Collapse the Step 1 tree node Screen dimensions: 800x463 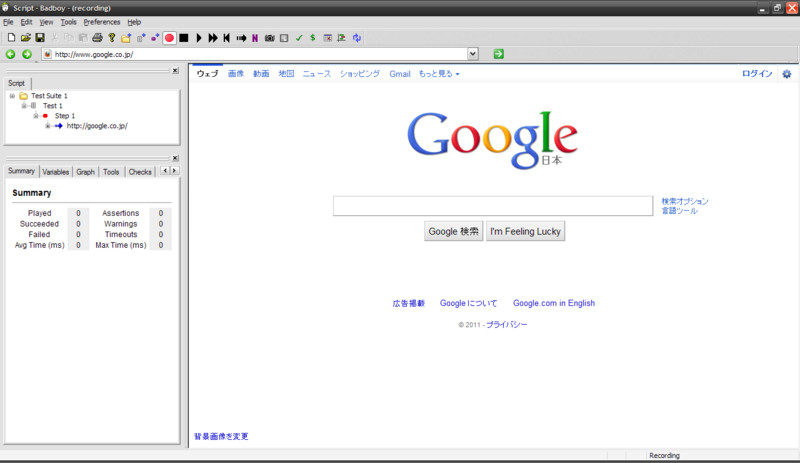click(x=36, y=116)
